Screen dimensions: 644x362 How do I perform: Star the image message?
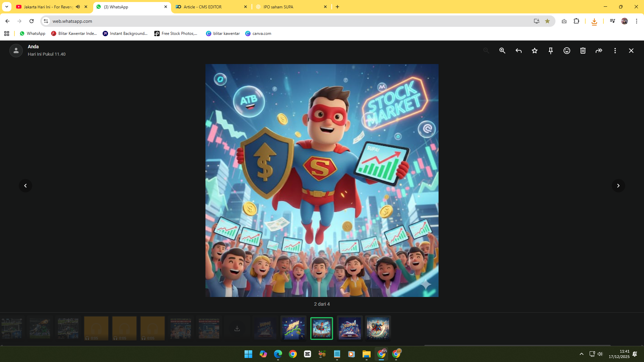click(x=535, y=51)
